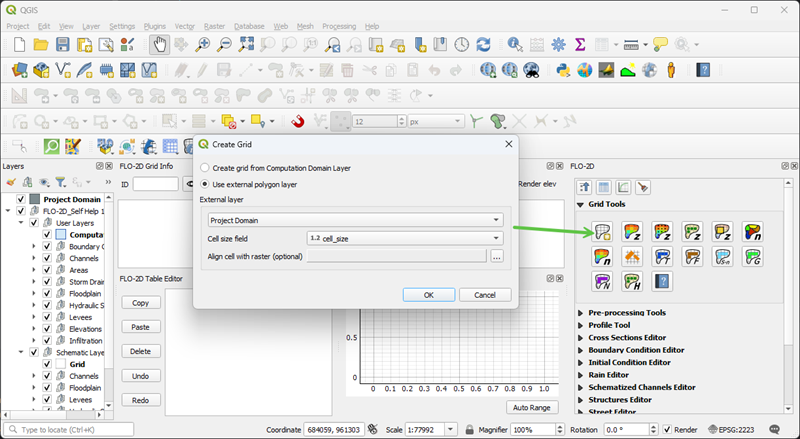Select the Pan Map hand tool
Screen dimensions: 800x439
[x=159, y=44]
